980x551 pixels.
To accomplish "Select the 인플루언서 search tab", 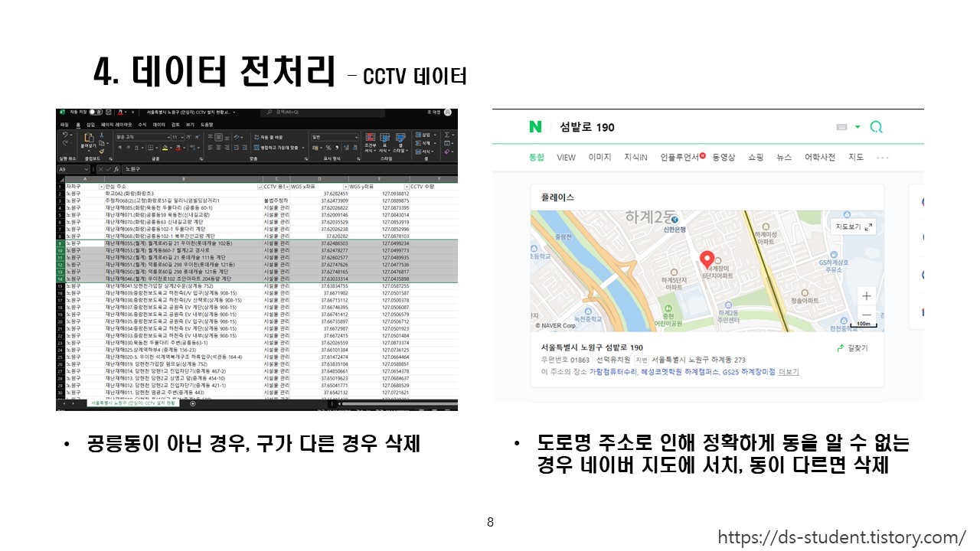I will click(679, 157).
